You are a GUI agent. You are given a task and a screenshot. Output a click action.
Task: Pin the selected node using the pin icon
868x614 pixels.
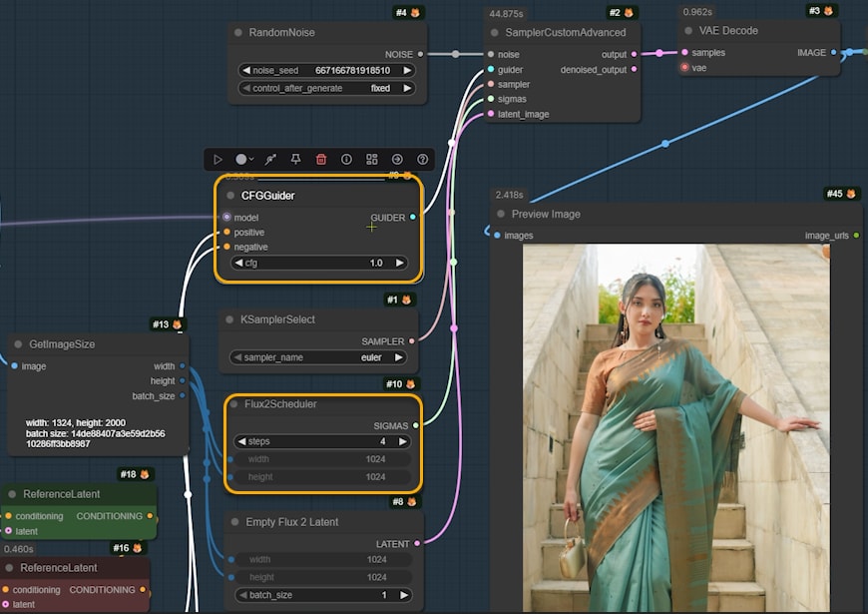(x=295, y=159)
